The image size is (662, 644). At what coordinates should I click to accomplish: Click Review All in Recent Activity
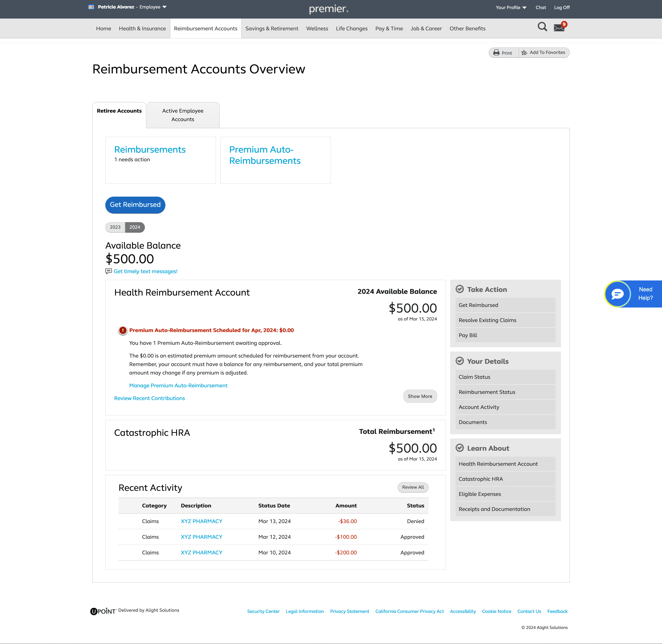pyautogui.click(x=413, y=487)
